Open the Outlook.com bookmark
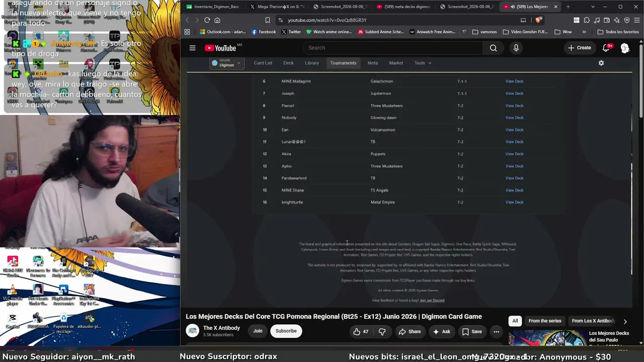The height and width of the screenshot is (362, 644). coord(222,32)
